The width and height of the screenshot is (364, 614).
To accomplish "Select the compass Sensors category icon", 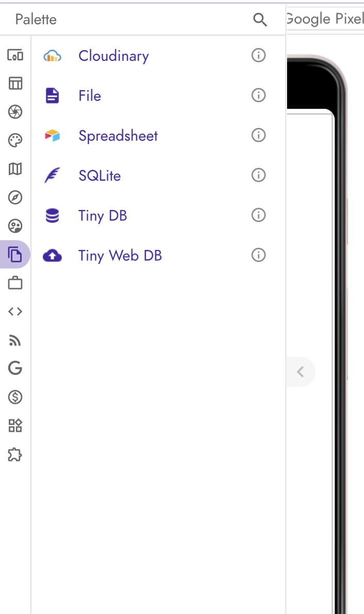I will tap(15, 197).
